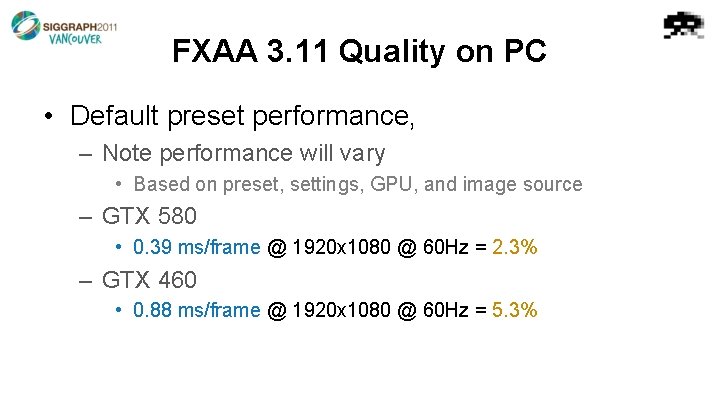720x405 pixels.
Task: Click the blue 0.88 ms/frame text
Action: click(197, 310)
